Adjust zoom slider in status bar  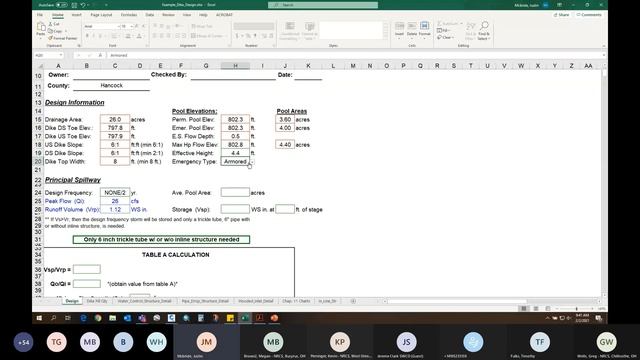click(x=576, y=309)
